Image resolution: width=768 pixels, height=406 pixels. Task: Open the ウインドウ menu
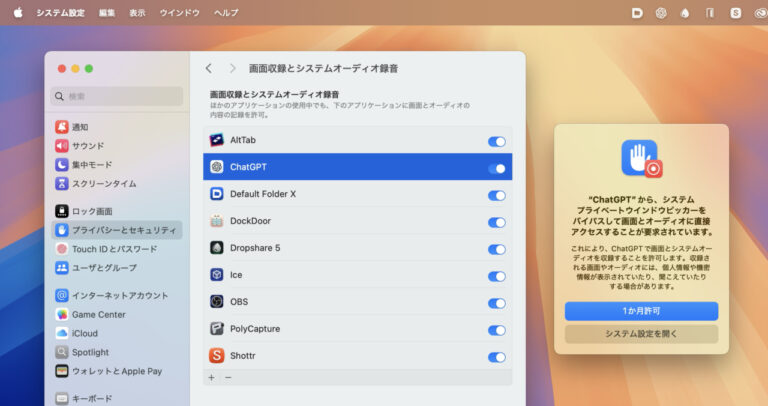(180, 13)
